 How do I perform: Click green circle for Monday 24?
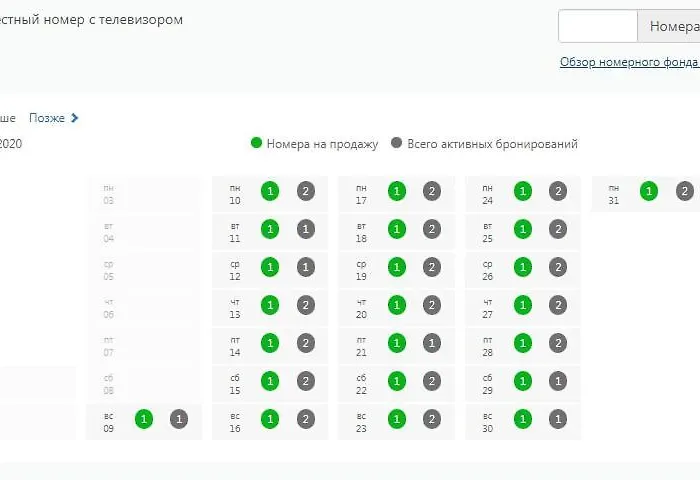(x=523, y=191)
